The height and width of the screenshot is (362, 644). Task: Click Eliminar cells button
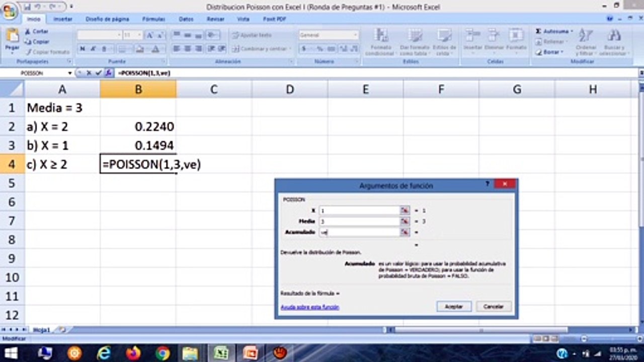[x=494, y=40]
